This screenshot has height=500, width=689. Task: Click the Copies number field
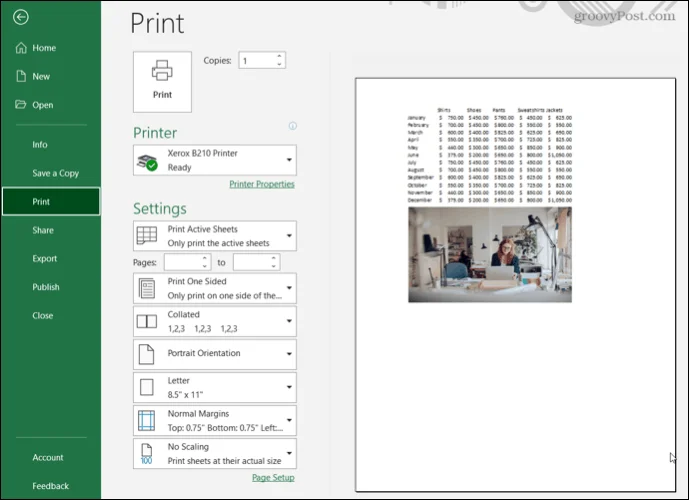[257, 61]
